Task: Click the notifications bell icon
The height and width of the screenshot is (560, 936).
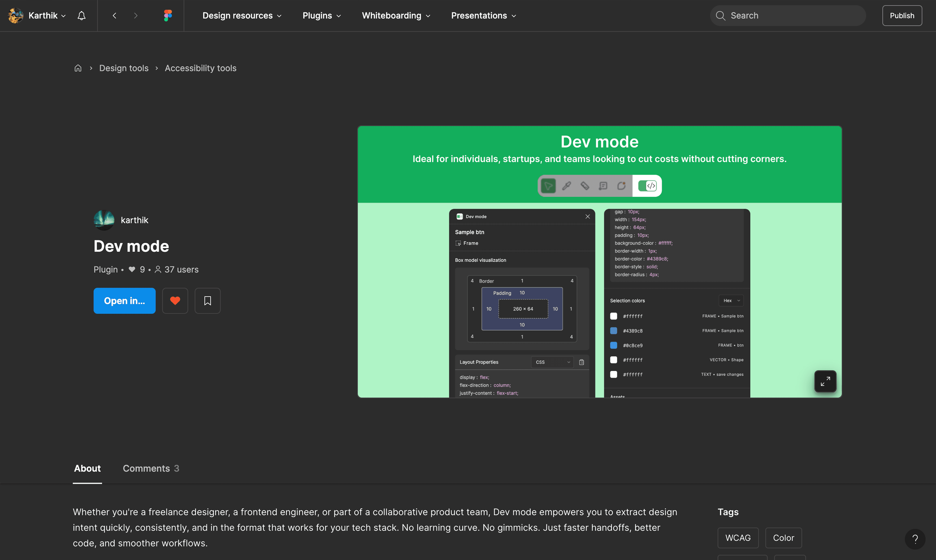Action: (82, 15)
